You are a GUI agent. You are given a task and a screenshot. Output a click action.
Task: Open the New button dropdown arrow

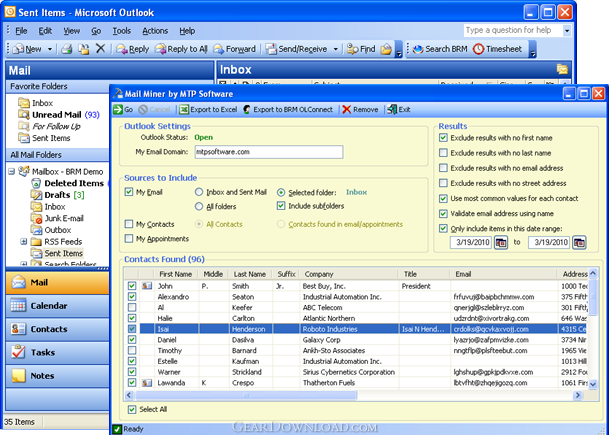(x=50, y=49)
